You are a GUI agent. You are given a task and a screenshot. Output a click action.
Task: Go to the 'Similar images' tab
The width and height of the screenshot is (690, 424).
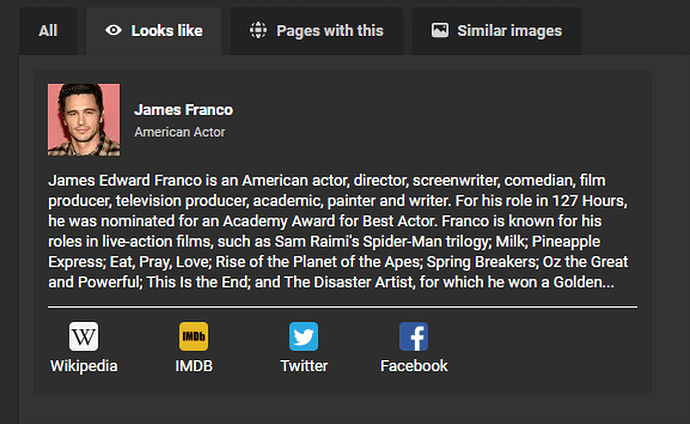509,31
